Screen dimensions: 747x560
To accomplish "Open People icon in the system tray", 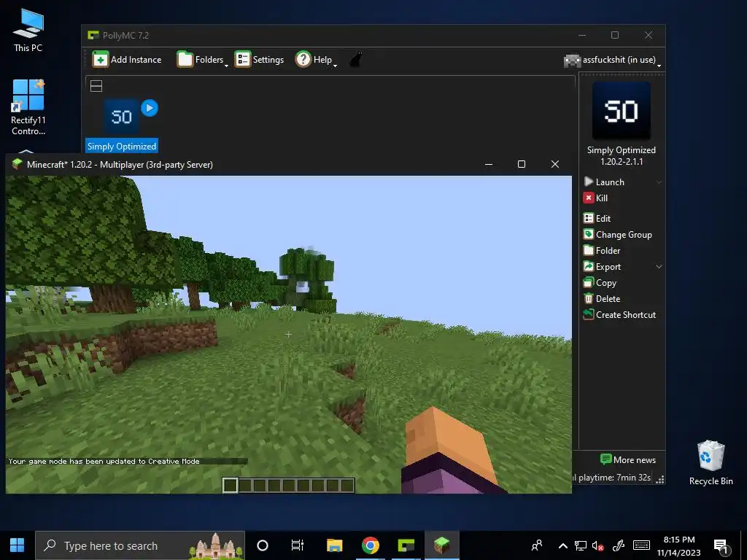I will tap(537, 545).
